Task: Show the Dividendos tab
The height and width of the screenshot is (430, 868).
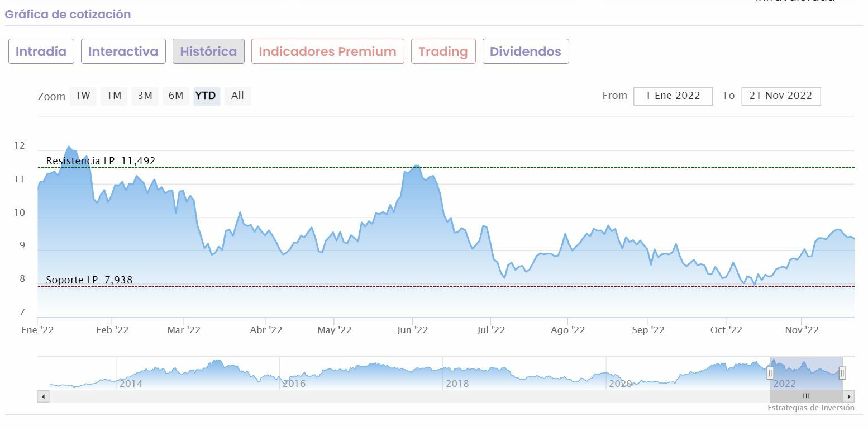Action: tap(525, 51)
